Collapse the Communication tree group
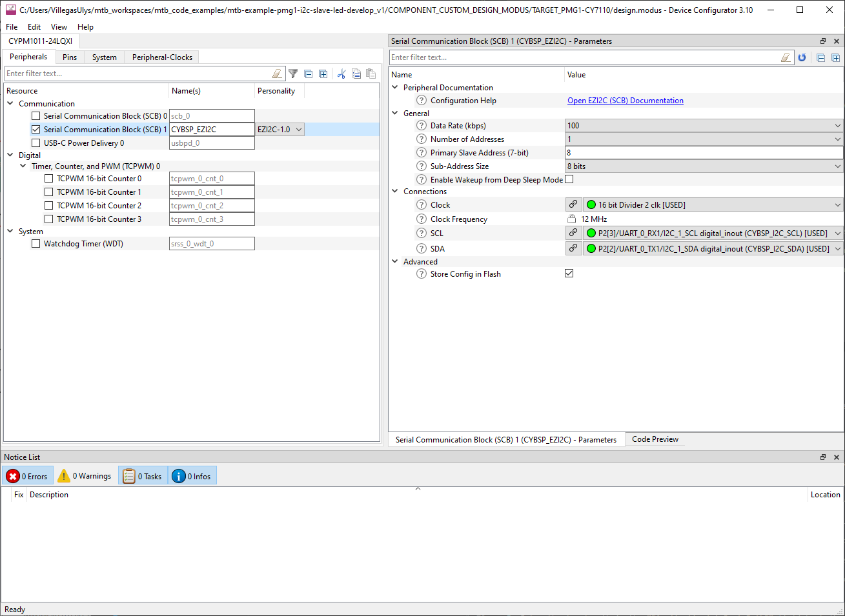The height and width of the screenshot is (616, 845). click(10, 103)
